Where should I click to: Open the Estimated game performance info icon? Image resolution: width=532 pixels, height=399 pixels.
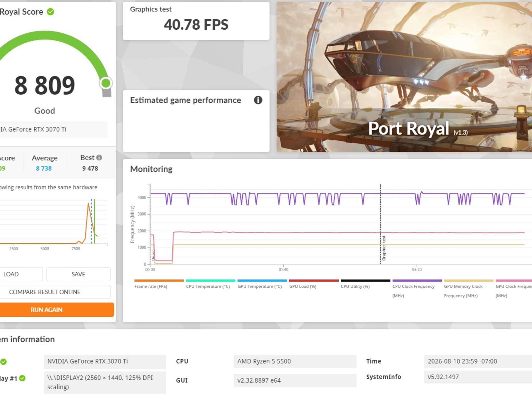click(x=258, y=100)
